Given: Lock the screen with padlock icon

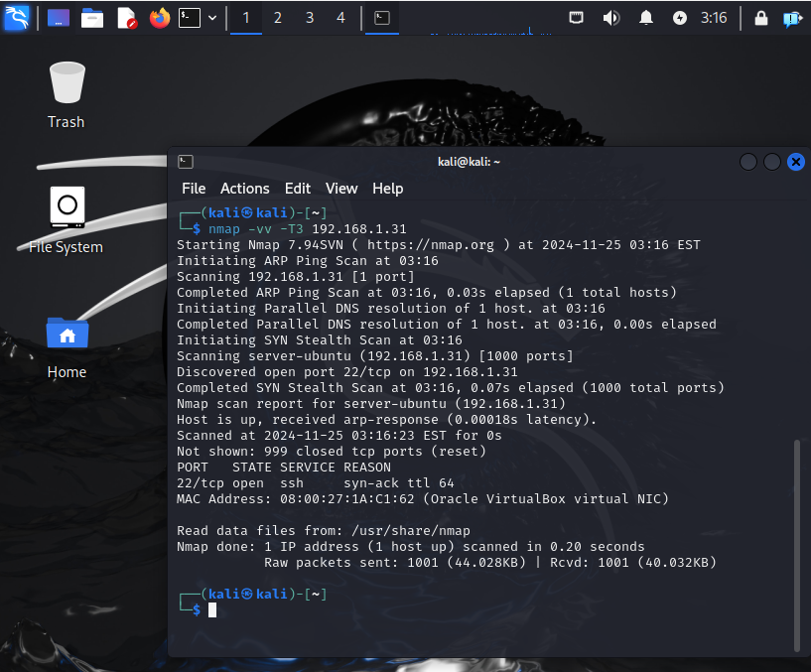Looking at the screenshot, I should click(760, 18).
